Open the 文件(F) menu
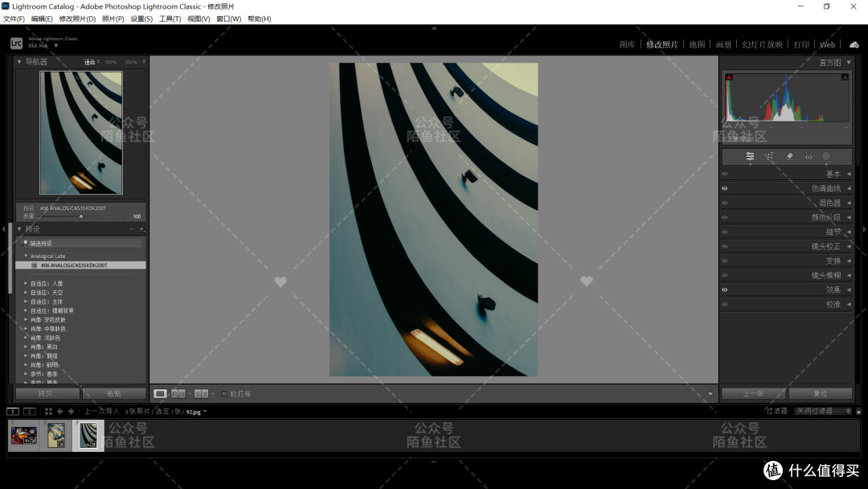 point(14,18)
